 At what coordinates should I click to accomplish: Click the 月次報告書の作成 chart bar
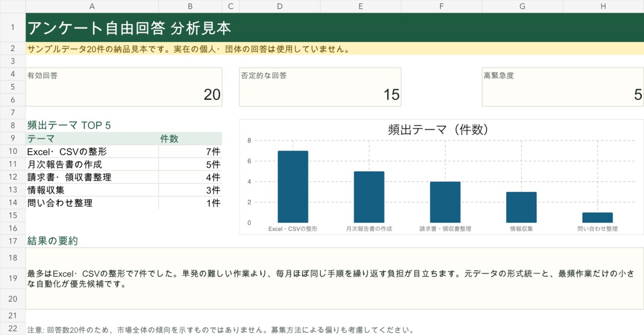(x=369, y=197)
